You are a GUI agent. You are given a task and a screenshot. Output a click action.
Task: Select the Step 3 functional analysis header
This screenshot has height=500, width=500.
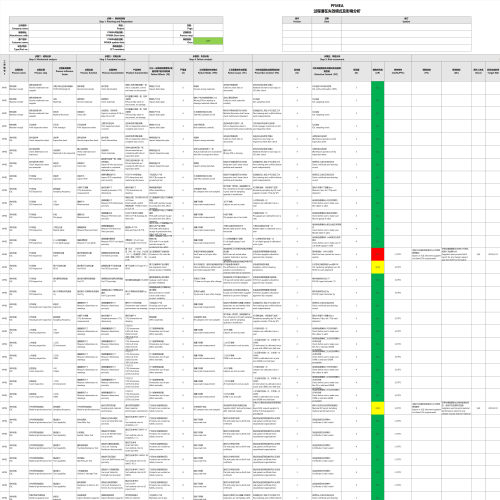[x=112, y=58]
